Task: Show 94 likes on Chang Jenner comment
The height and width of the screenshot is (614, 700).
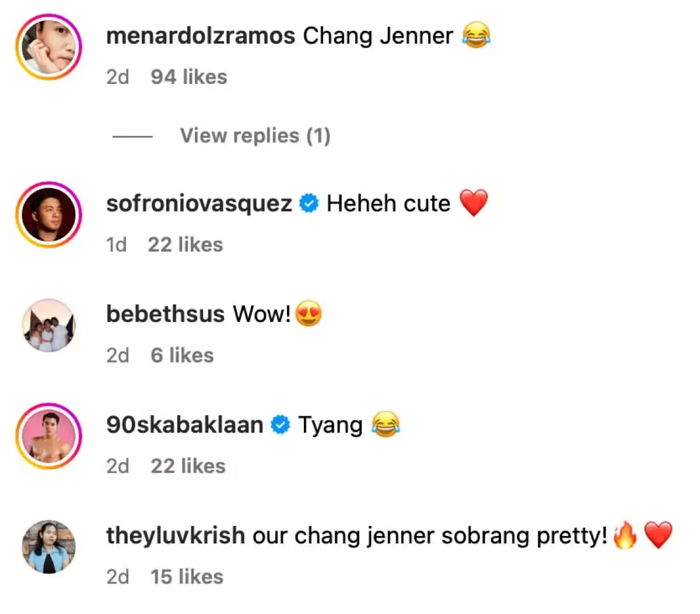Action: [x=189, y=77]
